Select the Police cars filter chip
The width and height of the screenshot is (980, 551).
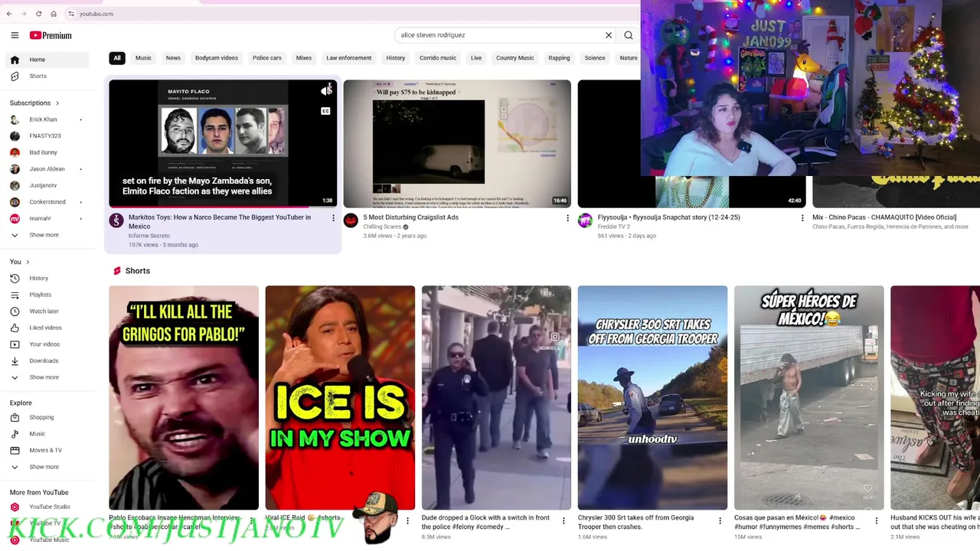coord(267,58)
